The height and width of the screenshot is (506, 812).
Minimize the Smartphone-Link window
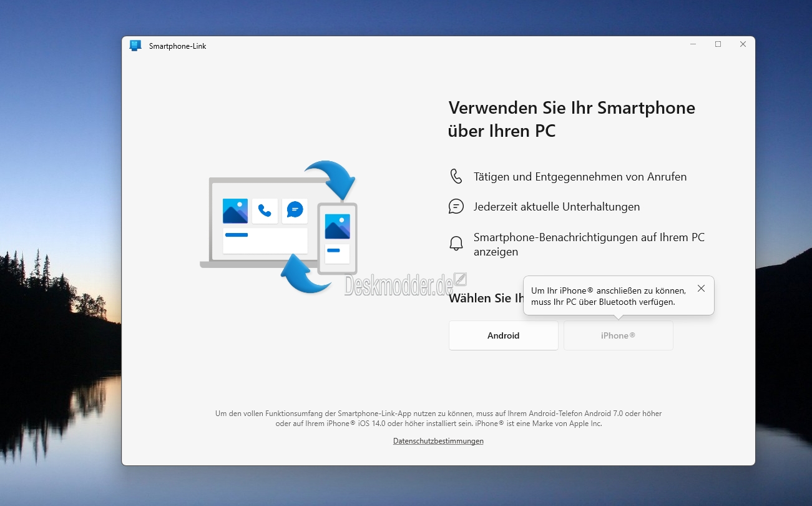(x=693, y=44)
